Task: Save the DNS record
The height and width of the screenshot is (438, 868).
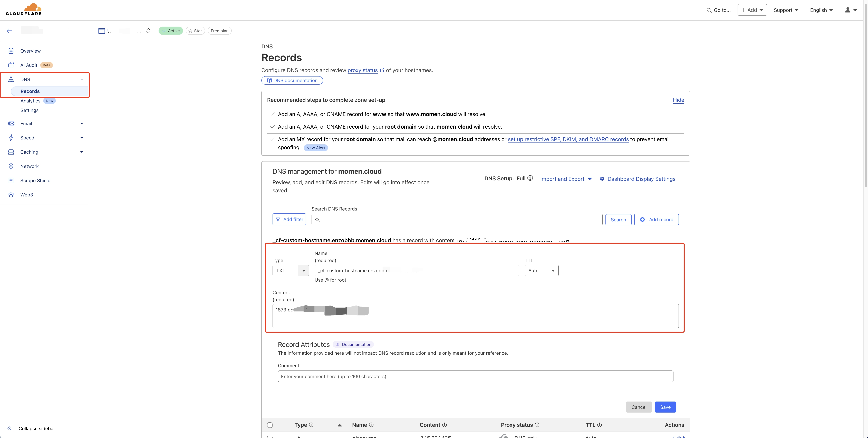Action: pyautogui.click(x=665, y=407)
